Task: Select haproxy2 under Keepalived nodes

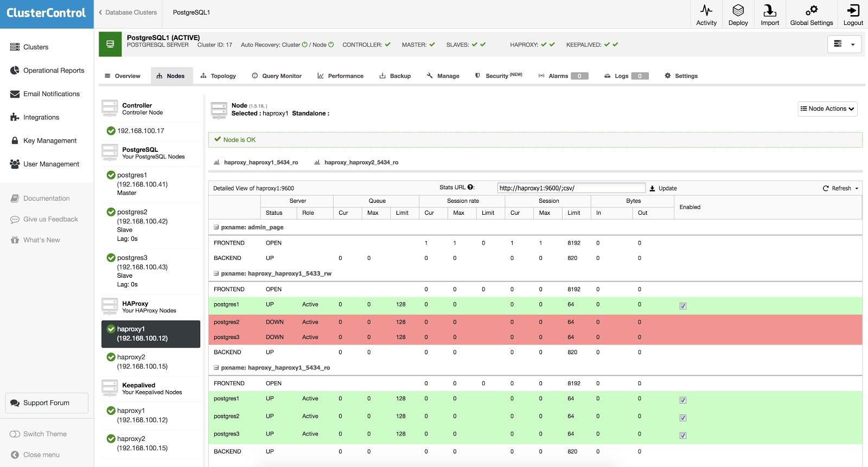Action: coord(150,443)
